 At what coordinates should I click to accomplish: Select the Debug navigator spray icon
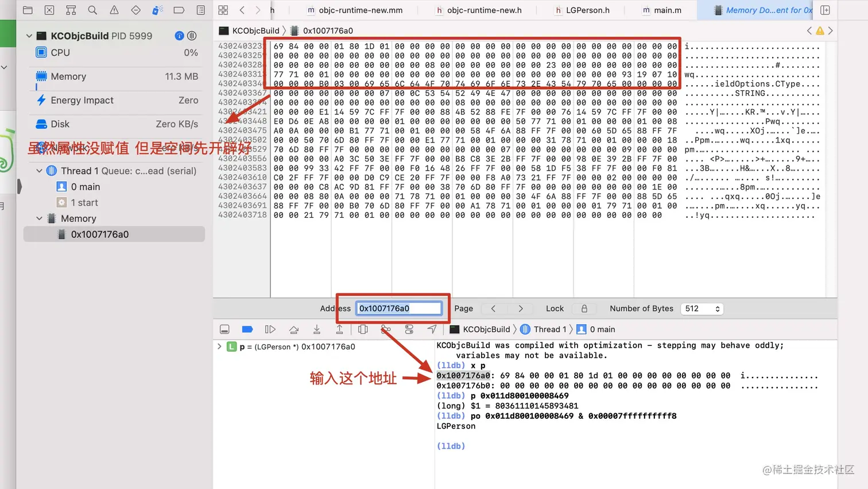tap(157, 10)
